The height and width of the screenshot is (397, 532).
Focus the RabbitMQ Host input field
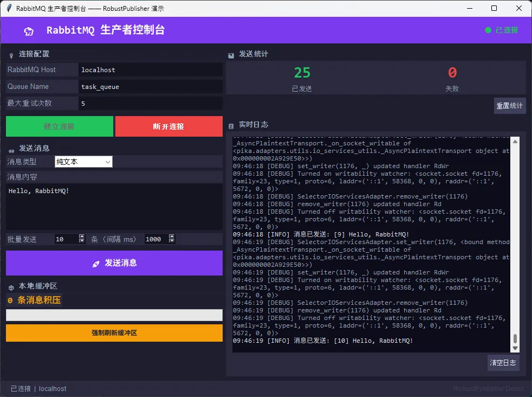pyautogui.click(x=150, y=70)
